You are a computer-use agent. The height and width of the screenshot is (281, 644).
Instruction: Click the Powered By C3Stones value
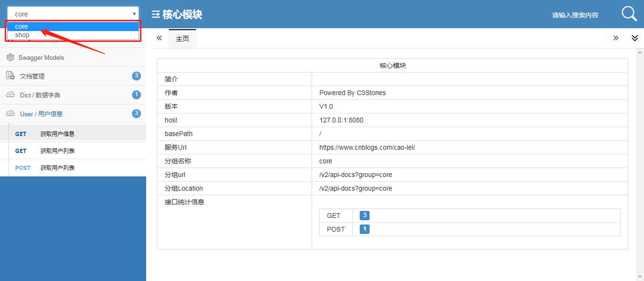(353, 93)
